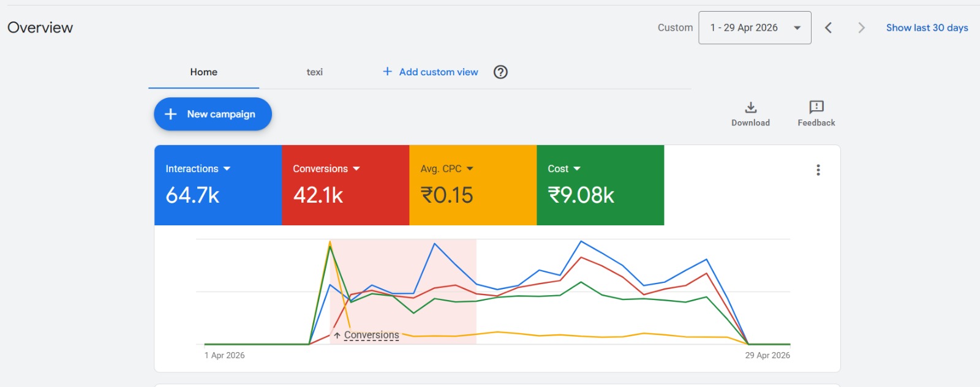Open the Feedback icon
The height and width of the screenshot is (387, 980).
[x=816, y=108]
